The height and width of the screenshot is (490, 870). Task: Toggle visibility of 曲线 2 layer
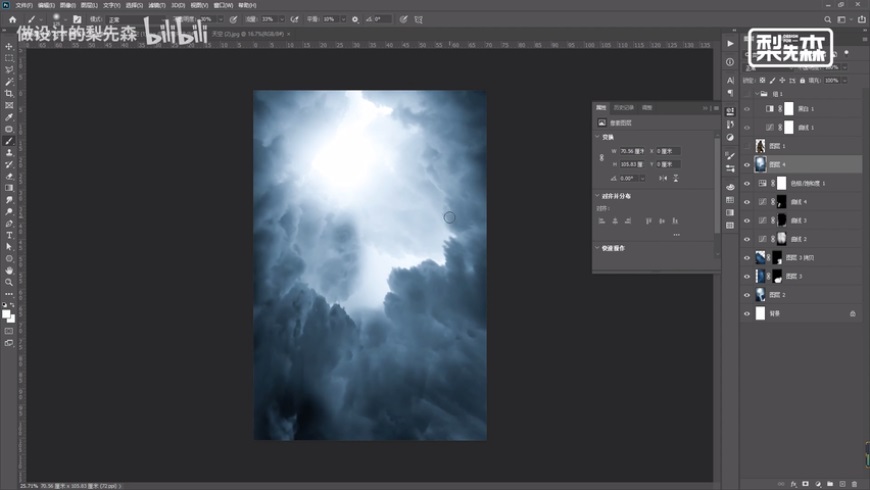[747, 239]
